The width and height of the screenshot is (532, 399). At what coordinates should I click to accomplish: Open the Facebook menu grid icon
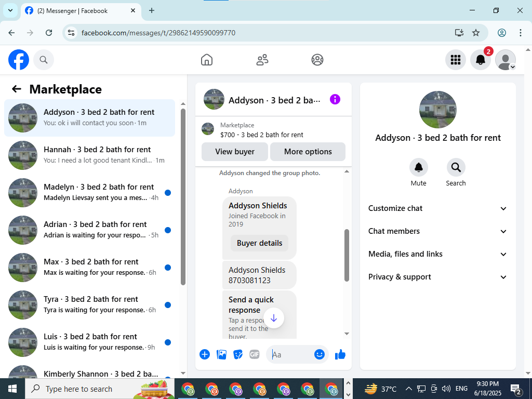[455, 60]
